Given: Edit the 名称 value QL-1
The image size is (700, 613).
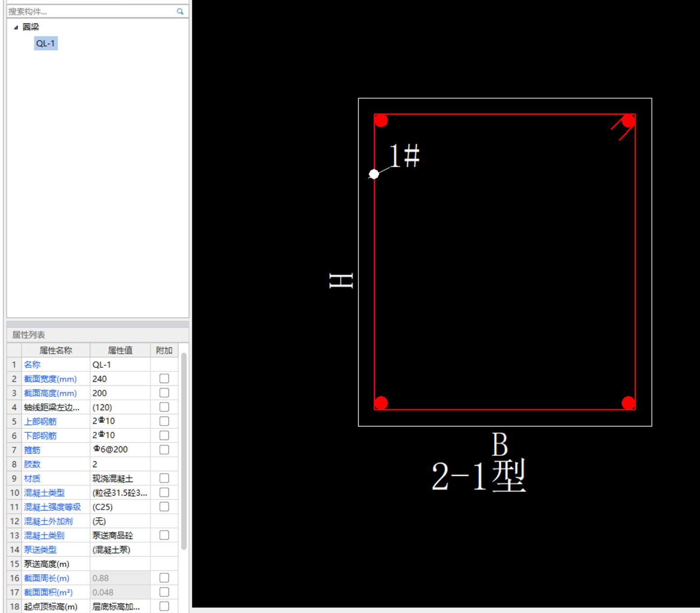Looking at the screenshot, I should point(120,365).
